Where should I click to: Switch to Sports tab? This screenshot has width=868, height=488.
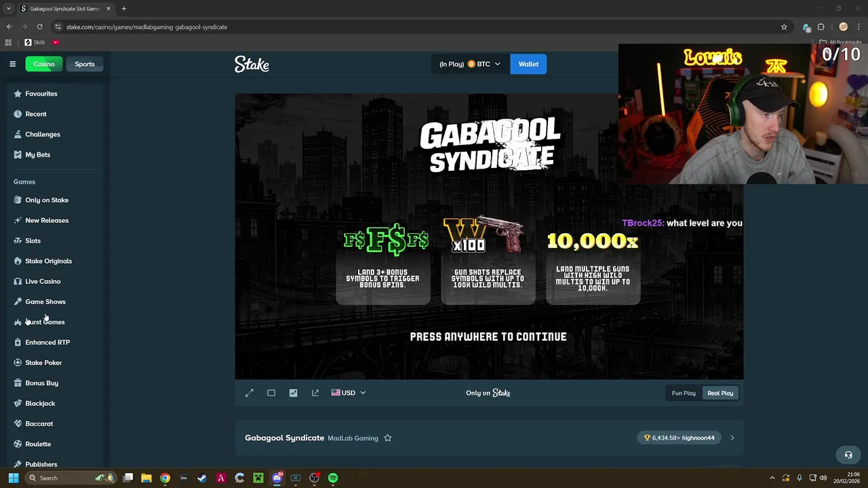[x=85, y=64]
